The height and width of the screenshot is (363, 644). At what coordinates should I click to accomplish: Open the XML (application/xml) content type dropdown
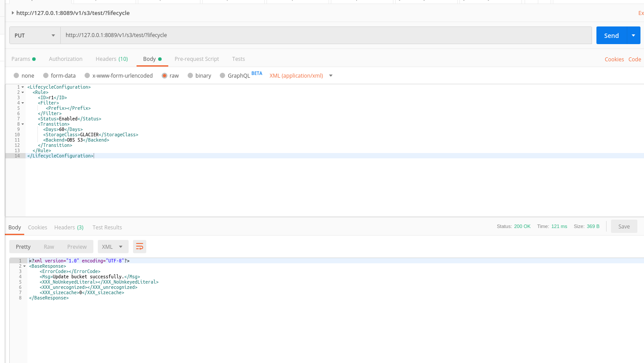click(x=301, y=75)
